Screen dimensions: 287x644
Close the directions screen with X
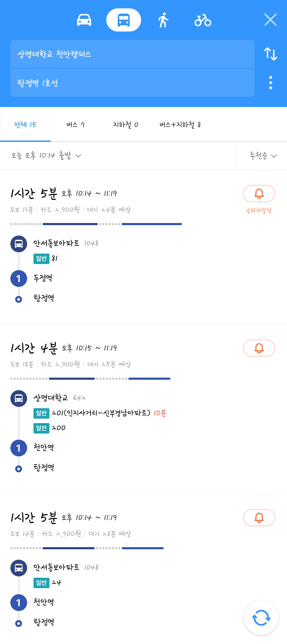coord(271,20)
